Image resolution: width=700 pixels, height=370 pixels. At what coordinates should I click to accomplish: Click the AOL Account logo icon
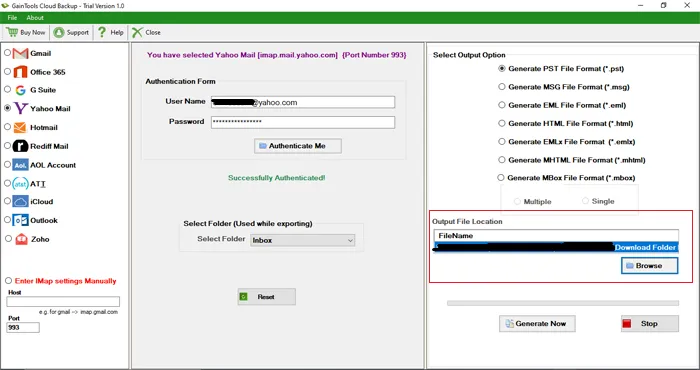point(21,165)
